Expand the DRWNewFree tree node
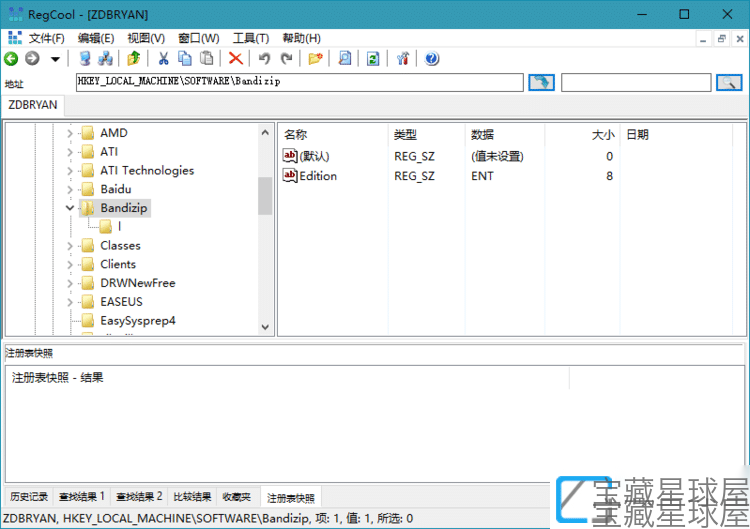 (70, 283)
